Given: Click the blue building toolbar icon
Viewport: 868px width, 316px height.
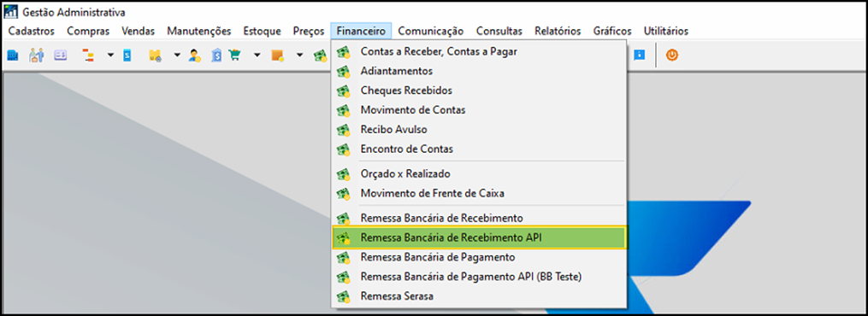Looking at the screenshot, I should (12, 56).
